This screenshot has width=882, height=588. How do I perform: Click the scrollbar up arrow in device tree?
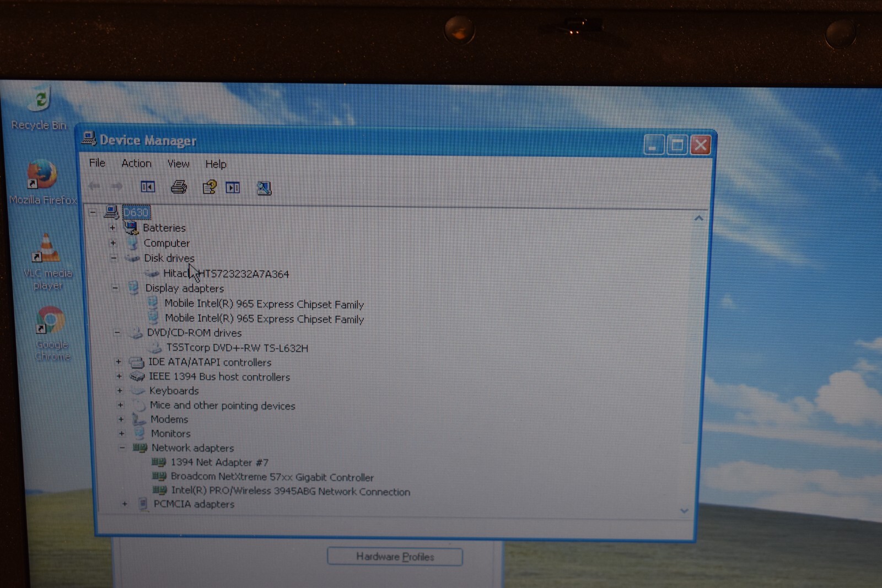tap(698, 219)
